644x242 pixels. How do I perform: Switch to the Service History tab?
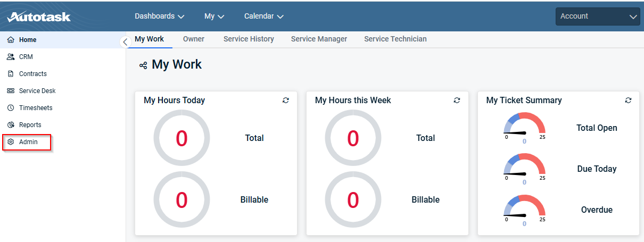point(249,39)
